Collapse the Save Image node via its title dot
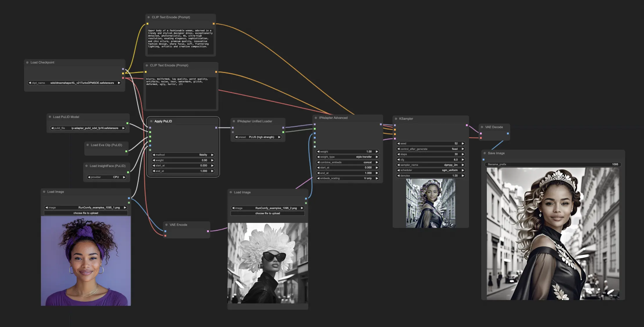 (x=485, y=153)
